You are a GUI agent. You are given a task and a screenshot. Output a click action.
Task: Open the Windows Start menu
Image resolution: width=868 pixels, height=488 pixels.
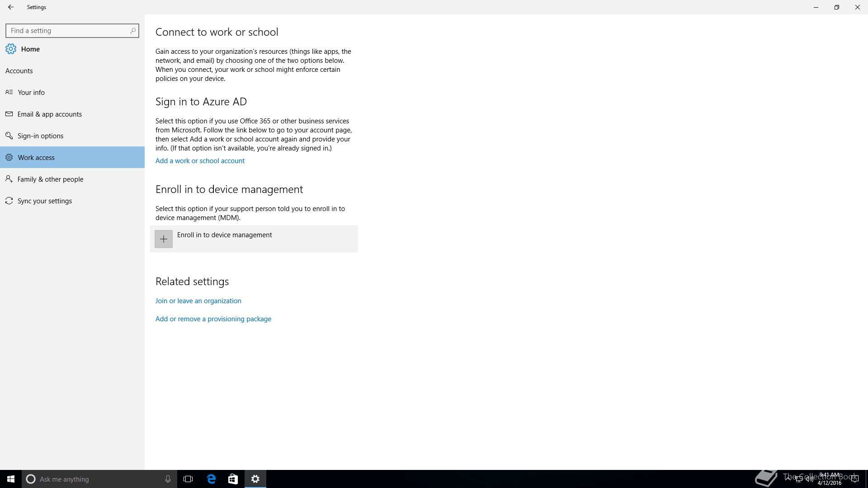click(x=11, y=479)
